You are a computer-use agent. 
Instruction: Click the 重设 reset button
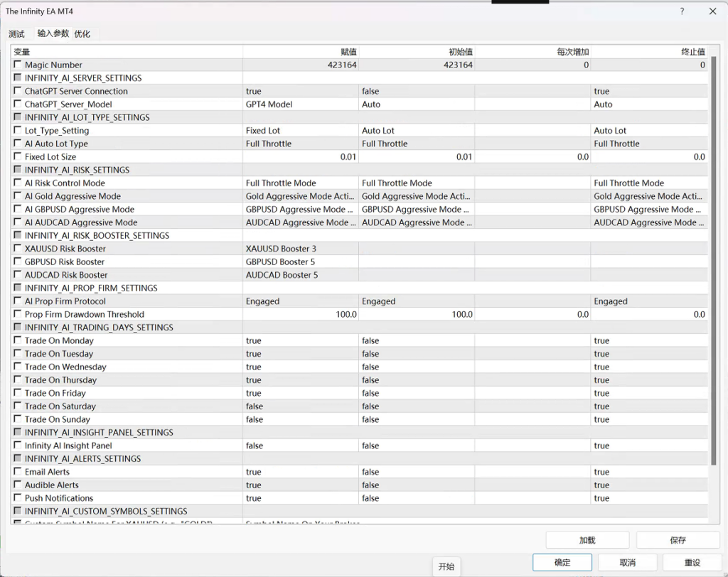692,562
